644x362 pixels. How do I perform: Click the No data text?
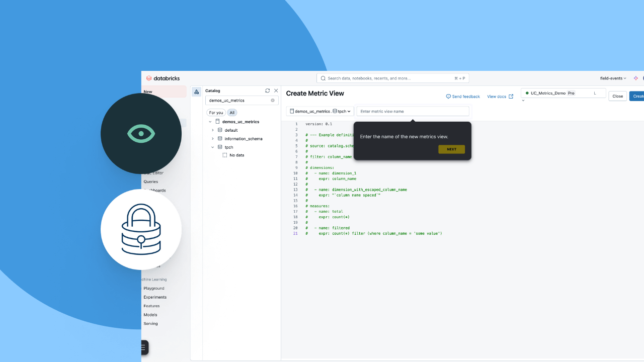pyautogui.click(x=237, y=155)
